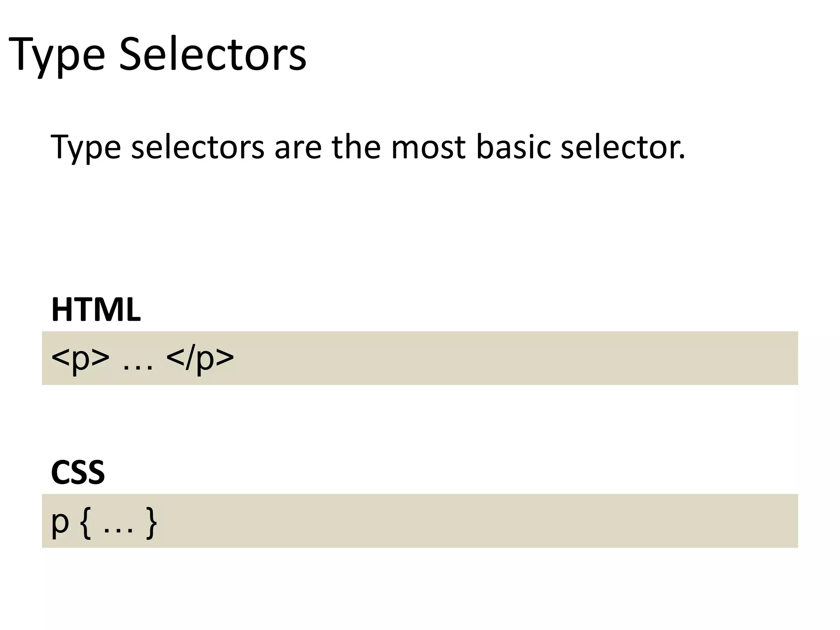Click the word 'basic' in the sentence
This screenshot has height=630, width=840.
click(513, 147)
